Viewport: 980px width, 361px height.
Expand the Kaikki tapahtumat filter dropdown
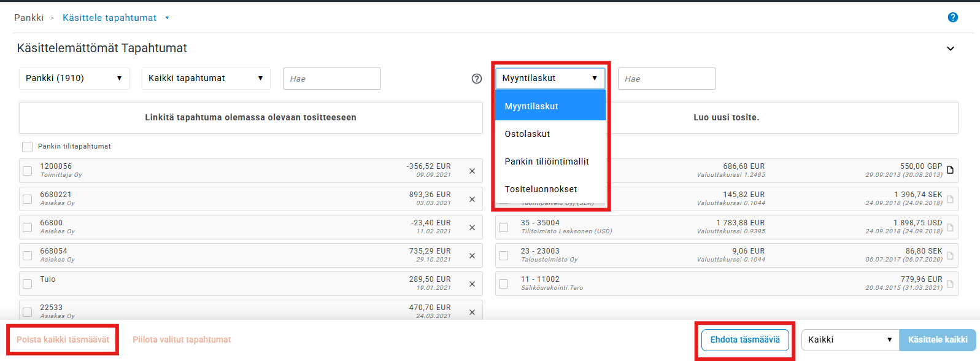pos(206,79)
